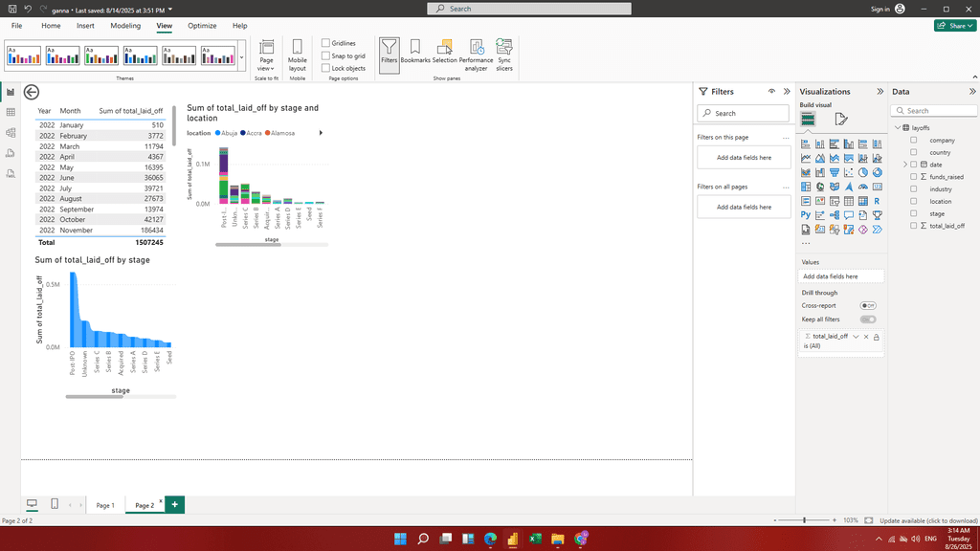
Task: Click the Undo arrow in title bar
Action: click(28, 10)
